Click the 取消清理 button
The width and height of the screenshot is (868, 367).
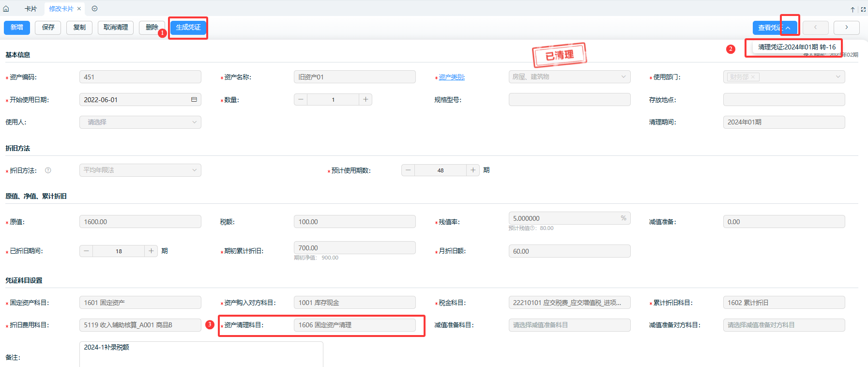coord(116,28)
